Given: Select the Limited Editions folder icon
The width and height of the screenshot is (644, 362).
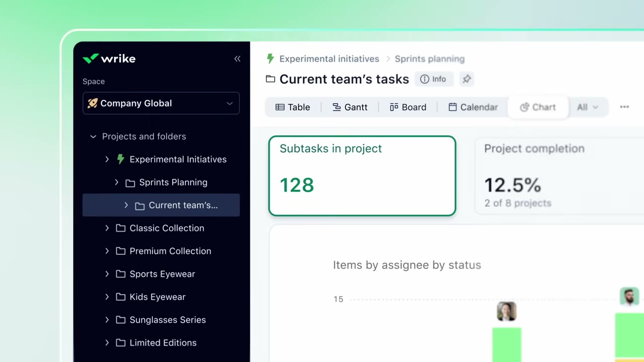Looking at the screenshot, I should pos(121,343).
